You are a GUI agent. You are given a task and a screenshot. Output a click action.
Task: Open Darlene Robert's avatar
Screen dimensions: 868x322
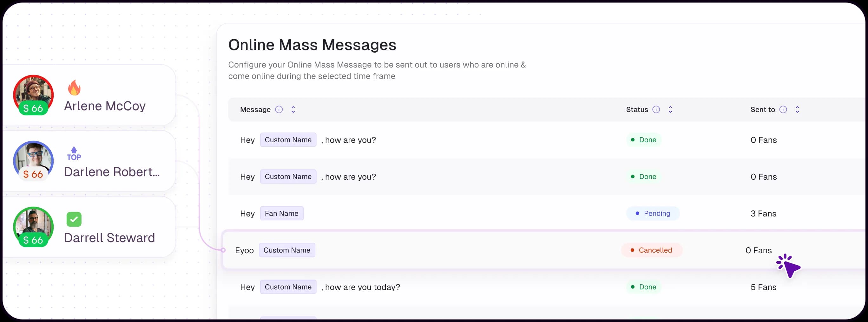[x=33, y=161]
